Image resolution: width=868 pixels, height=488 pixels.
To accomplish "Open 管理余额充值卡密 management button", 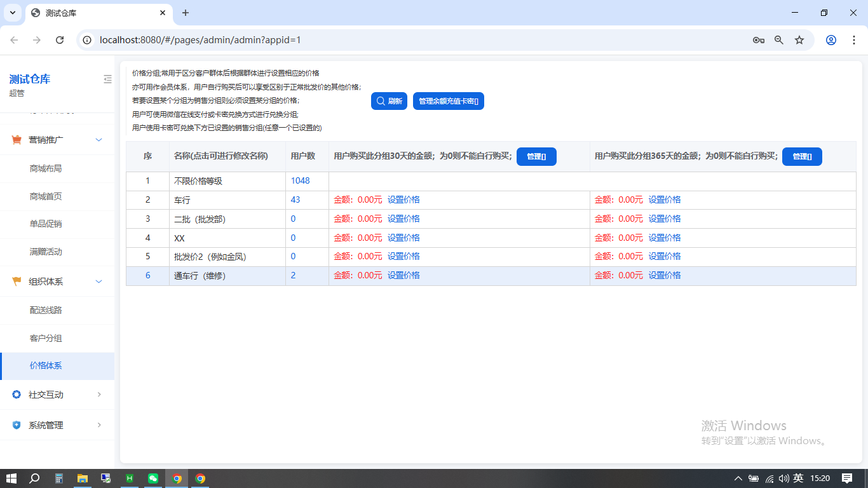I will click(448, 101).
